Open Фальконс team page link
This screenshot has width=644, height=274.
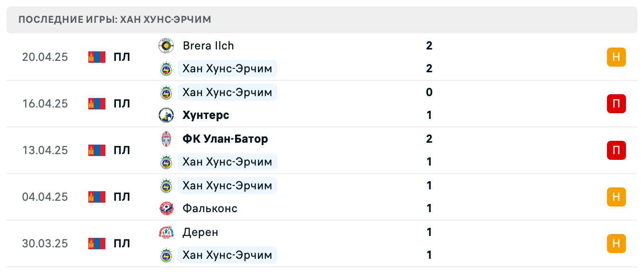pyautogui.click(x=210, y=208)
